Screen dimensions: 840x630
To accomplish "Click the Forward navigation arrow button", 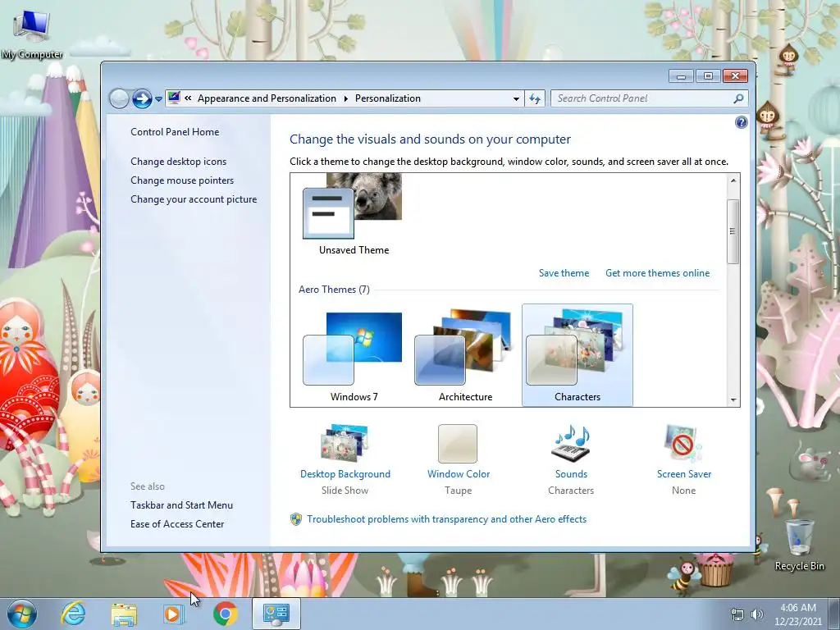I will (x=142, y=98).
